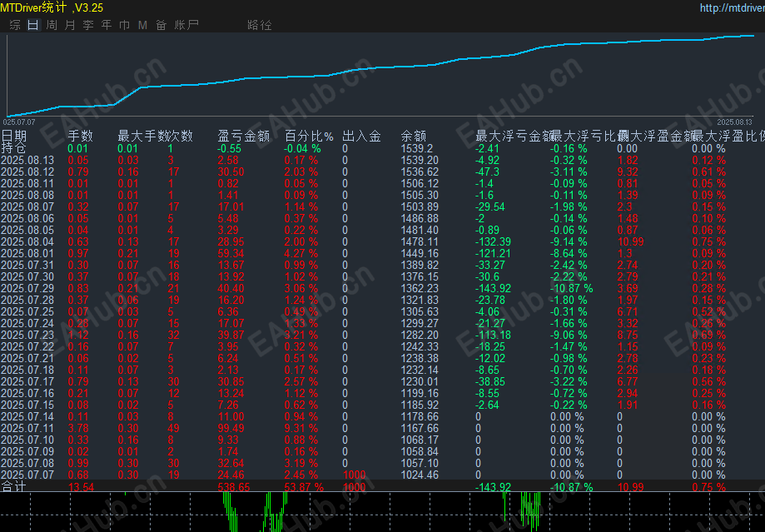Select the 2025.07.17 date row

27,381
